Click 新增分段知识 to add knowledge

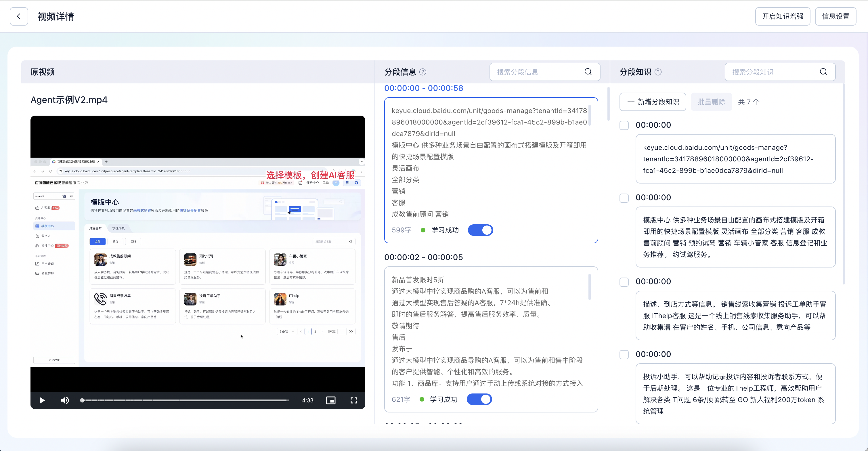(x=653, y=102)
